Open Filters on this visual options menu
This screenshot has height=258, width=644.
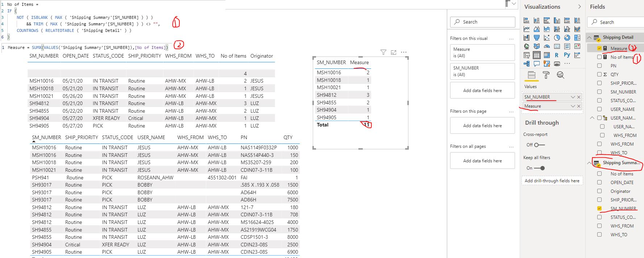(x=511, y=38)
